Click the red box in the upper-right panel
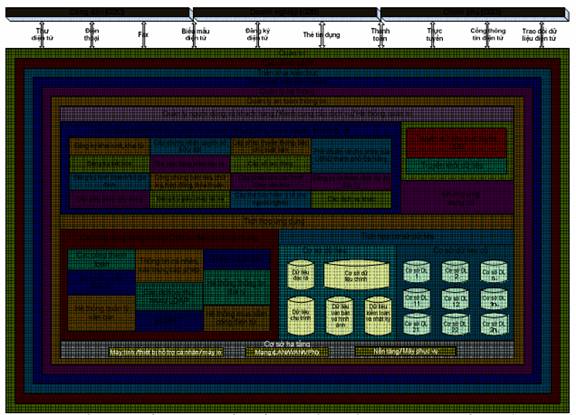The image size is (576, 415). 456,142
